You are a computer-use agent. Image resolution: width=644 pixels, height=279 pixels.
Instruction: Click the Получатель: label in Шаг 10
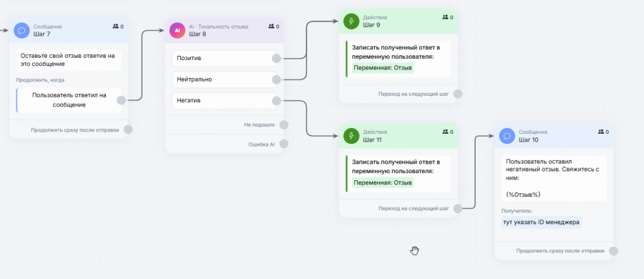click(517, 211)
